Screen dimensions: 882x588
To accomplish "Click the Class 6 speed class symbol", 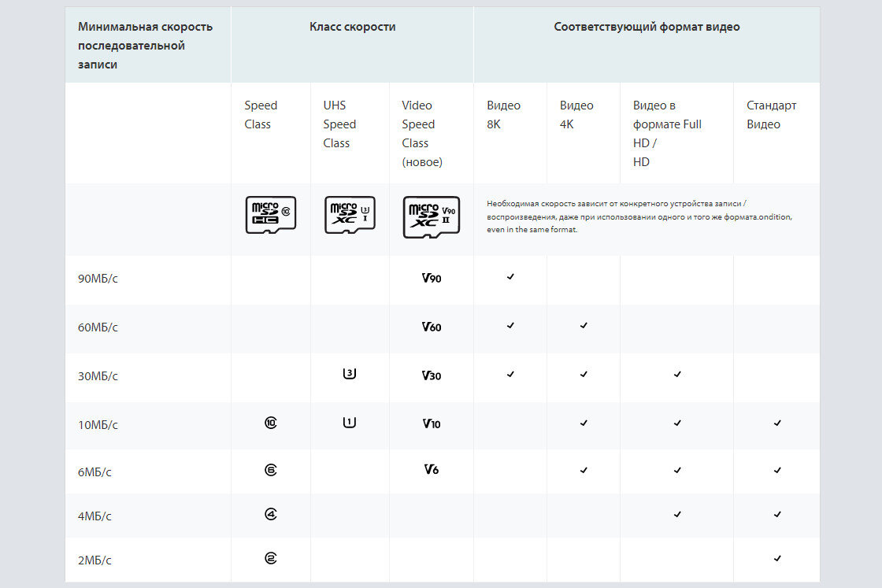I will 271,470.
